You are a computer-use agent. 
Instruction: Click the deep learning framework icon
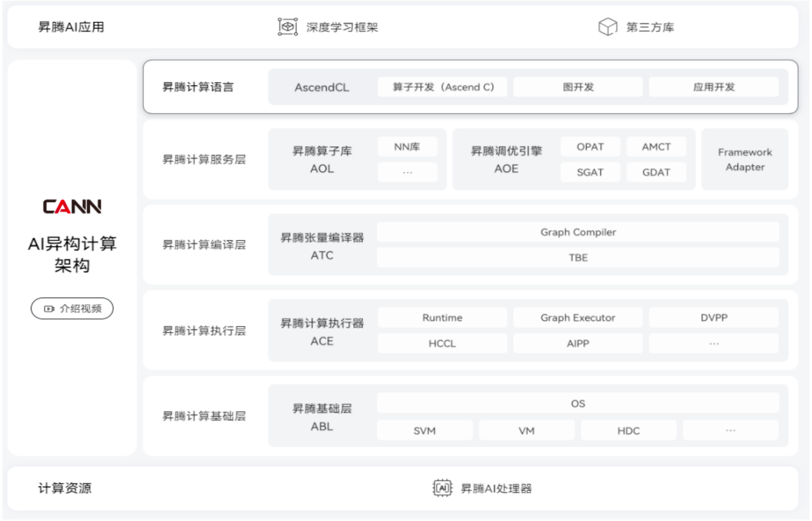tap(287, 27)
